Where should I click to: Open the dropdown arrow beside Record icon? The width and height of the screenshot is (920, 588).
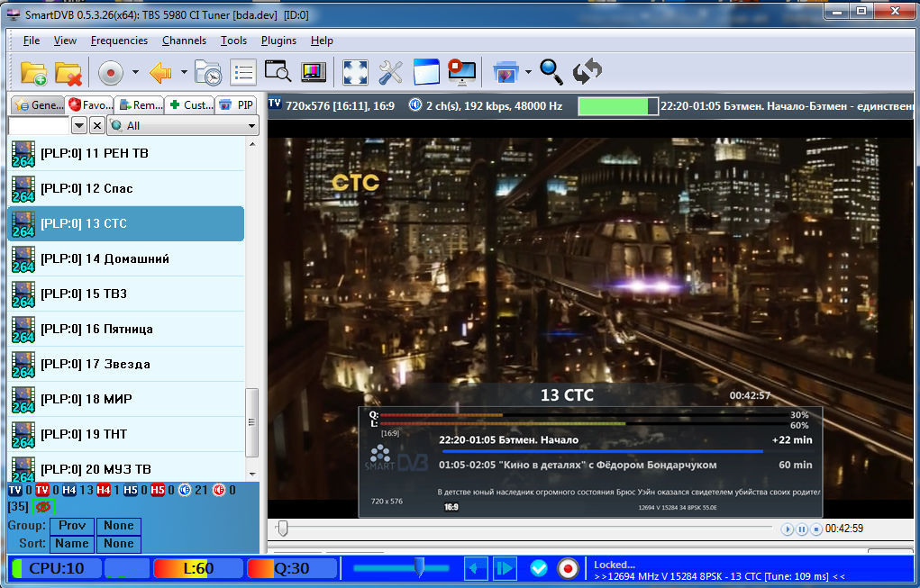[135, 72]
